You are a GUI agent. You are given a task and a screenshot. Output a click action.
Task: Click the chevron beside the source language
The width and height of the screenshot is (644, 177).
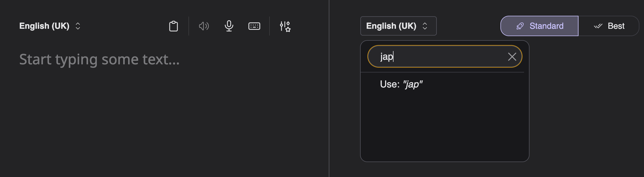78,26
